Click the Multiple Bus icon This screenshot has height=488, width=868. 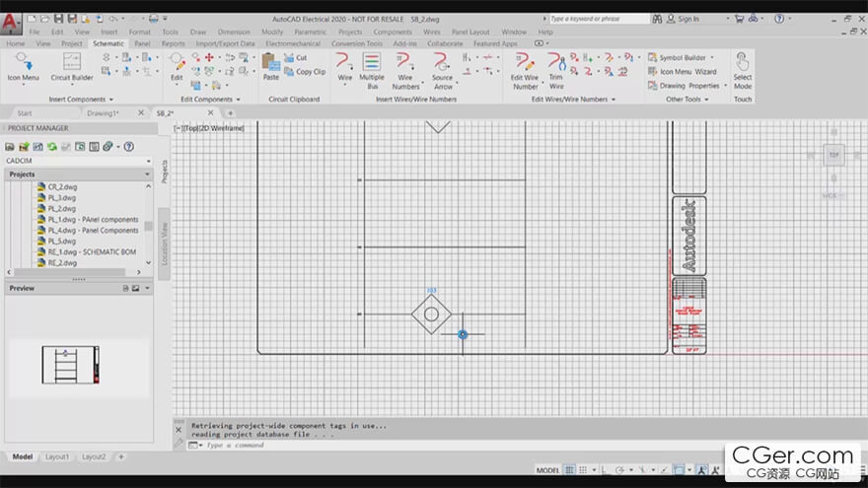point(372,66)
